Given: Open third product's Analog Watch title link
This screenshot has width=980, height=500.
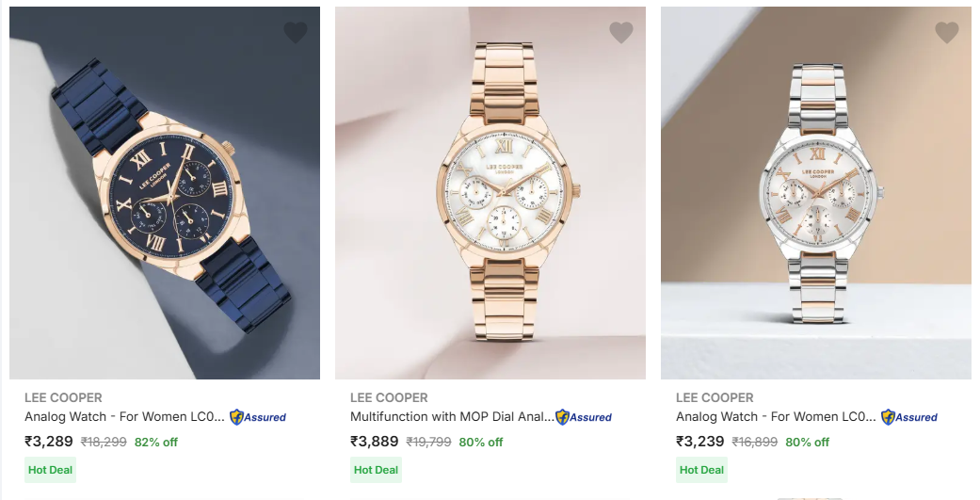Looking at the screenshot, I should (777, 416).
